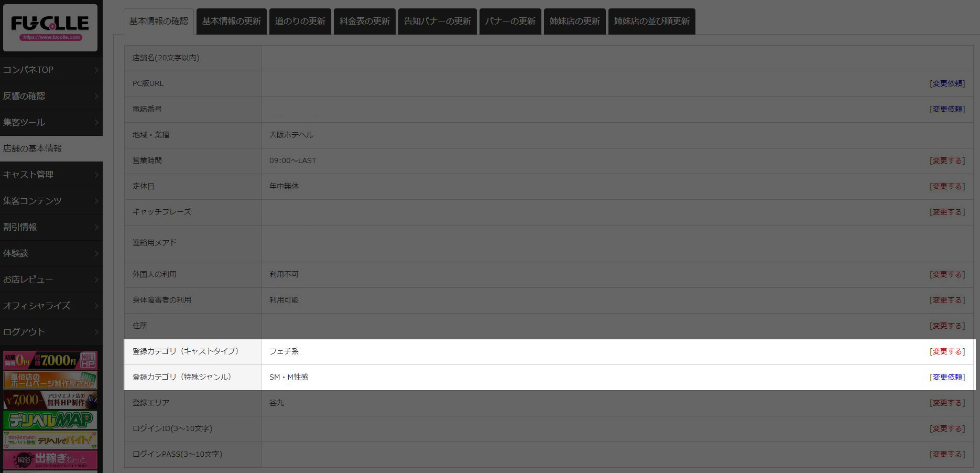The image size is (980, 473).
Task: Click 変更する for 定休日
Action: click(x=947, y=186)
